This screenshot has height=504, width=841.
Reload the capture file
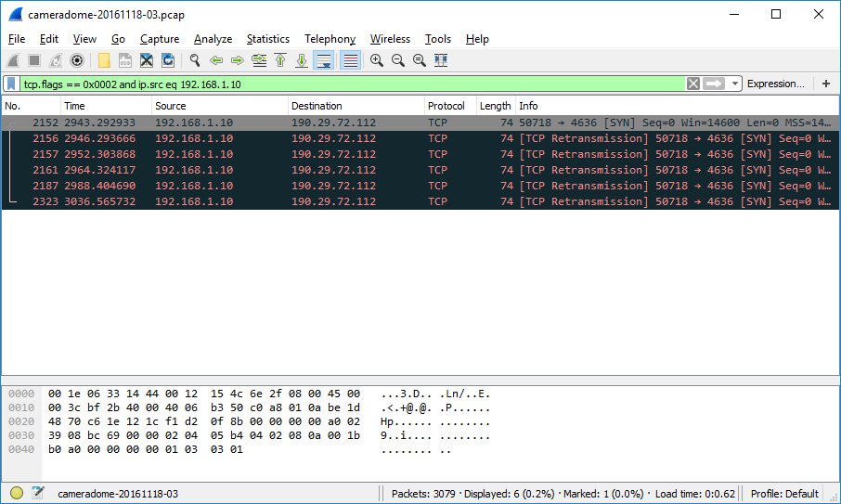(168, 60)
